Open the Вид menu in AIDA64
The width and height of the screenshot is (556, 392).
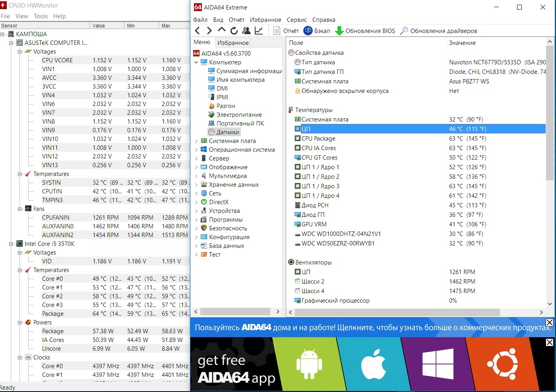218,19
